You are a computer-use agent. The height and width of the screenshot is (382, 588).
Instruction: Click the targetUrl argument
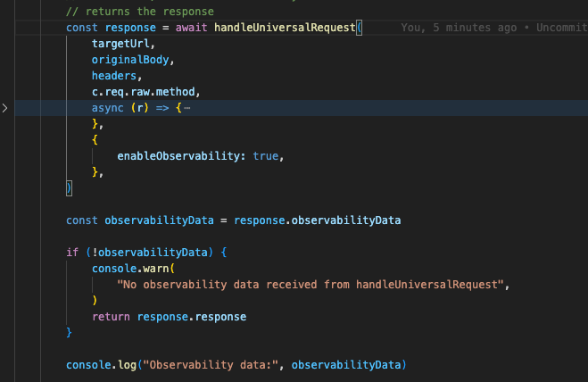coord(120,44)
